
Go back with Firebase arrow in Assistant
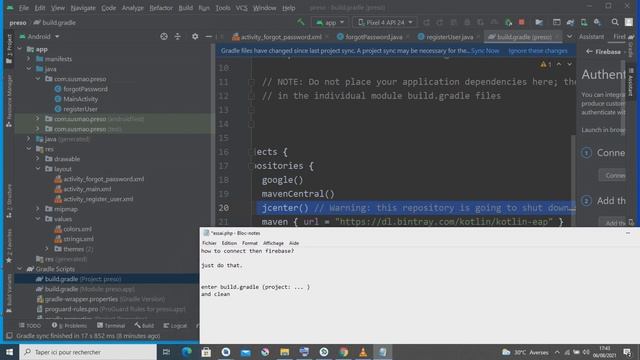tap(589, 51)
